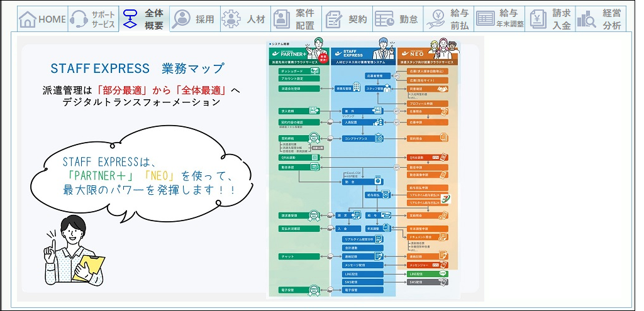Image resolution: width=644 pixels, height=311 pixels.
Task: Click the STAFF EXPRESS 業務マップ heading
Action: (138, 68)
